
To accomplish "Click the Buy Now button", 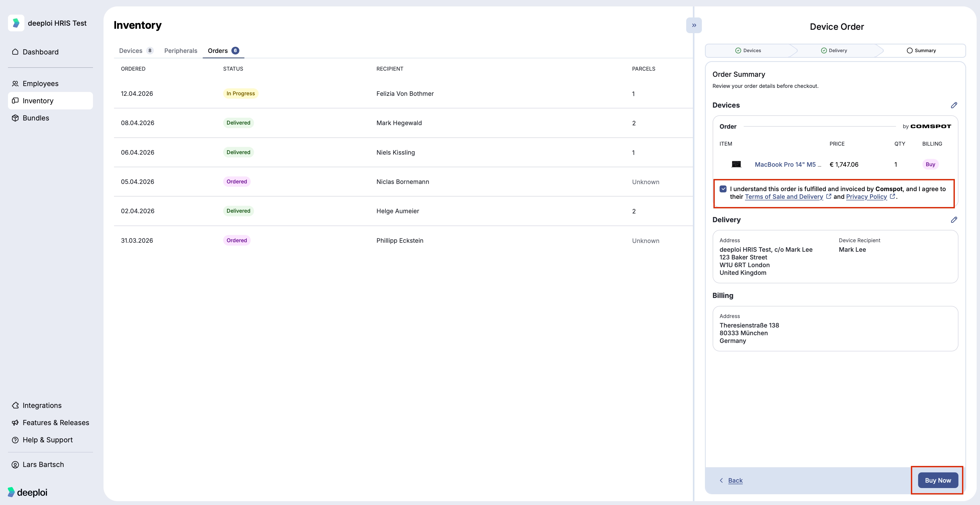I will 938,480.
